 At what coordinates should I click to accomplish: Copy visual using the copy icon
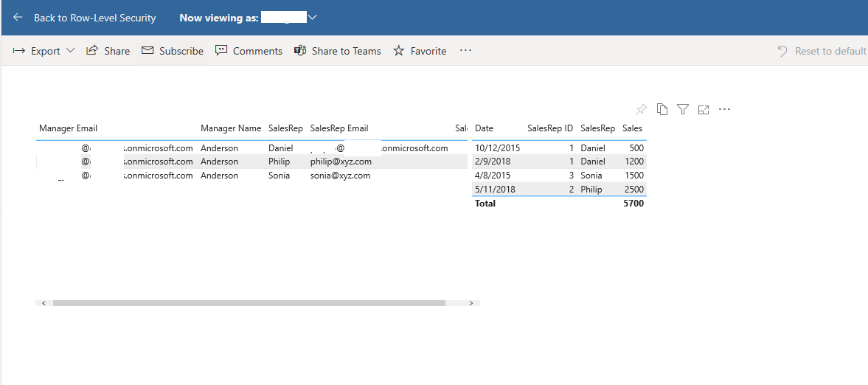click(662, 109)
